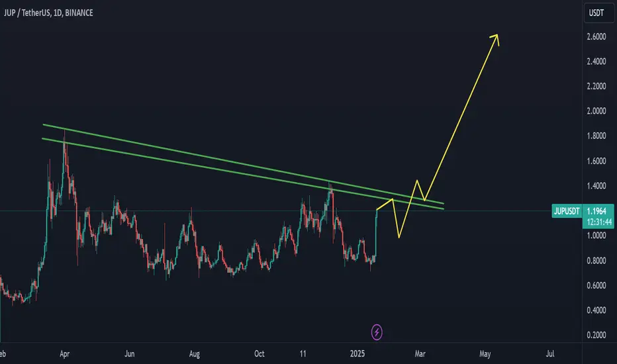Screen dimensions: 617x364
Task: Click the JUPUSDT price label tag
Action: [x=567, y=211]
